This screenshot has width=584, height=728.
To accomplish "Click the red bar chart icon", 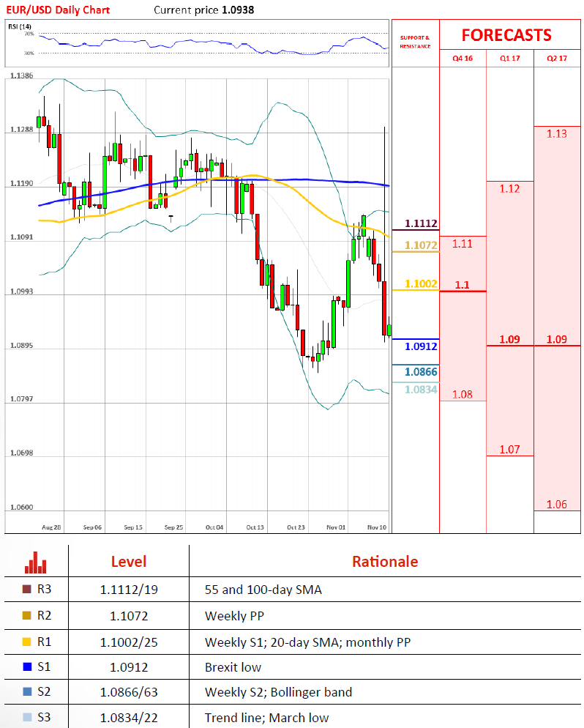I will tap(36, 562).
